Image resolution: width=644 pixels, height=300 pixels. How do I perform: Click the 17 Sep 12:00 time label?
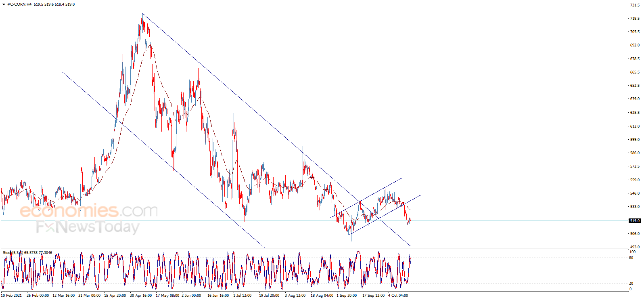coord(373,296)
